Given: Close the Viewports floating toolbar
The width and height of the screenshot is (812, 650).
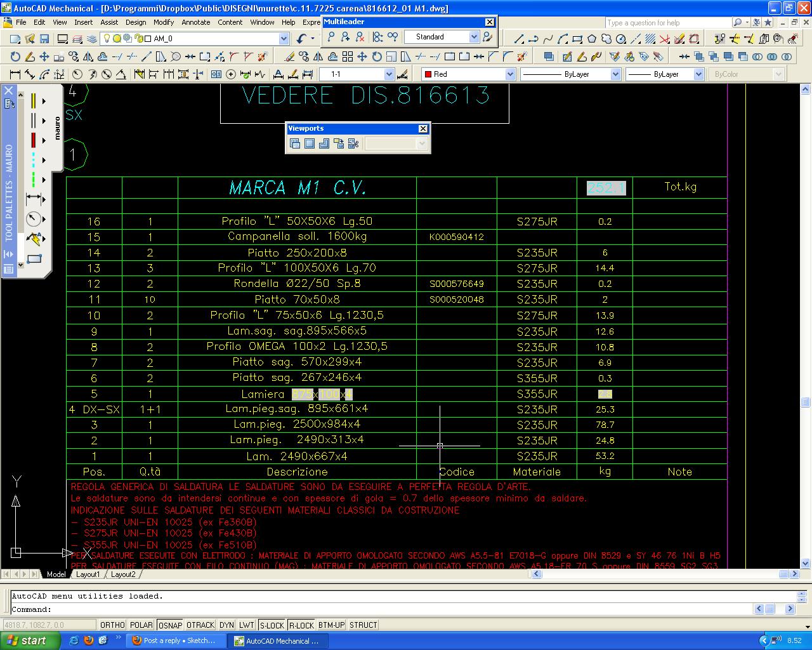Looking at the screenshot, I should coord(423,129).
